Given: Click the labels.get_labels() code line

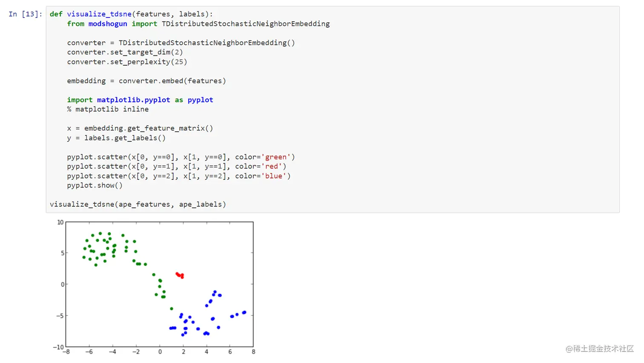Looking at the screenshot, I should point(116,138).
